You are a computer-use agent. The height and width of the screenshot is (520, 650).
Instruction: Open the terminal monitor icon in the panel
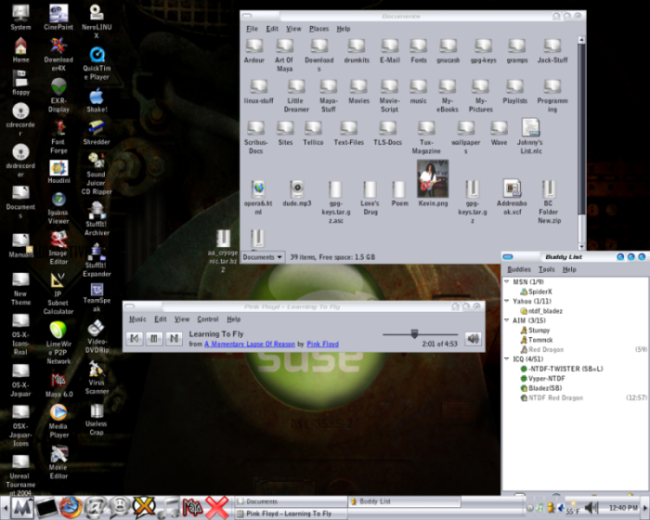(46, 508)
